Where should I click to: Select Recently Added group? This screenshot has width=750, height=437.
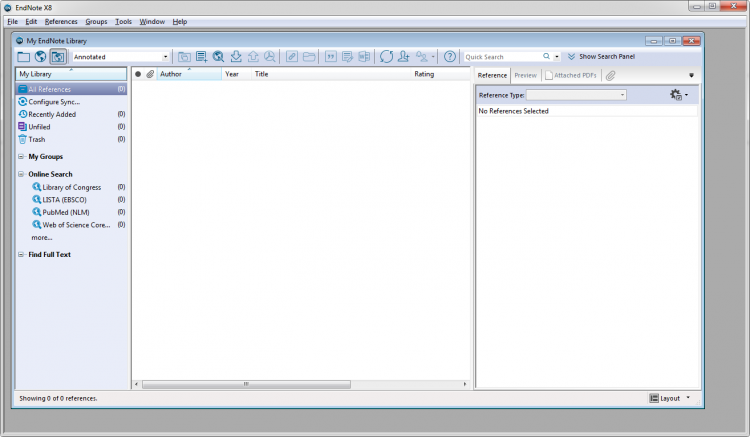pos(71,114)
